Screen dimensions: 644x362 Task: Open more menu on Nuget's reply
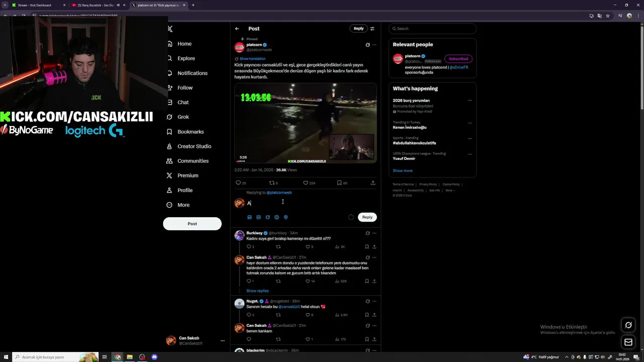coord(374,301)
